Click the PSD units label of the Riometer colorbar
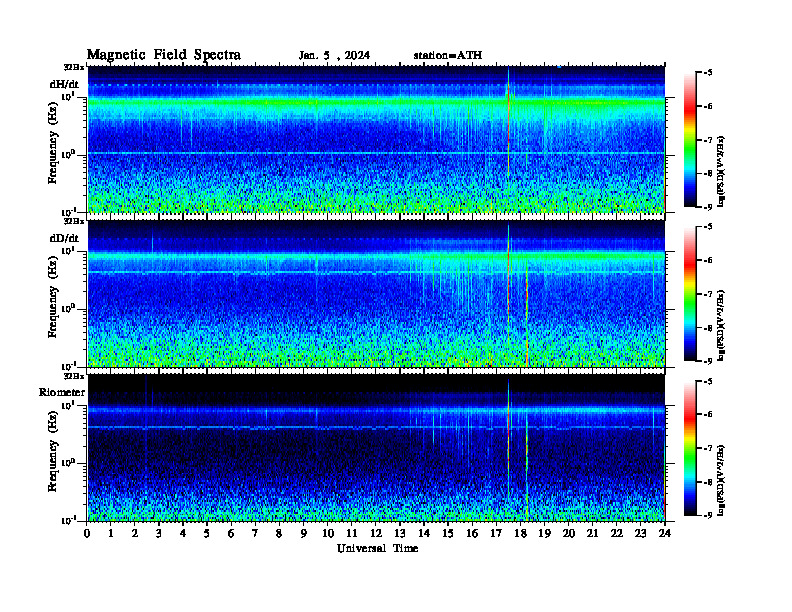 point(721,479)
